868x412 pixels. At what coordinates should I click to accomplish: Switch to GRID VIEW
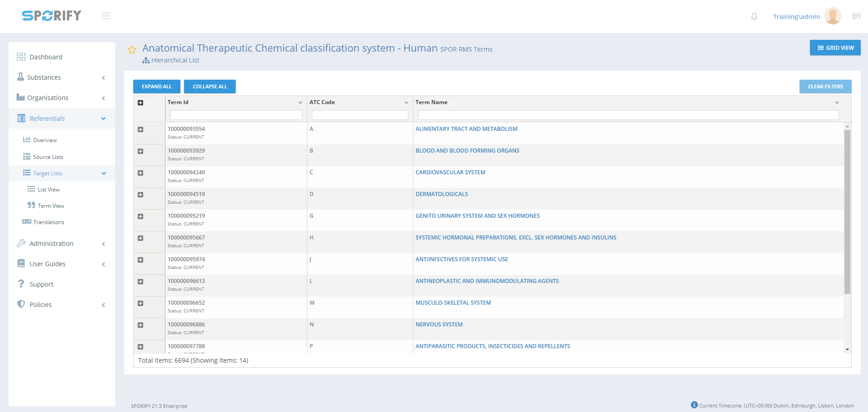(x=835, y=48)
